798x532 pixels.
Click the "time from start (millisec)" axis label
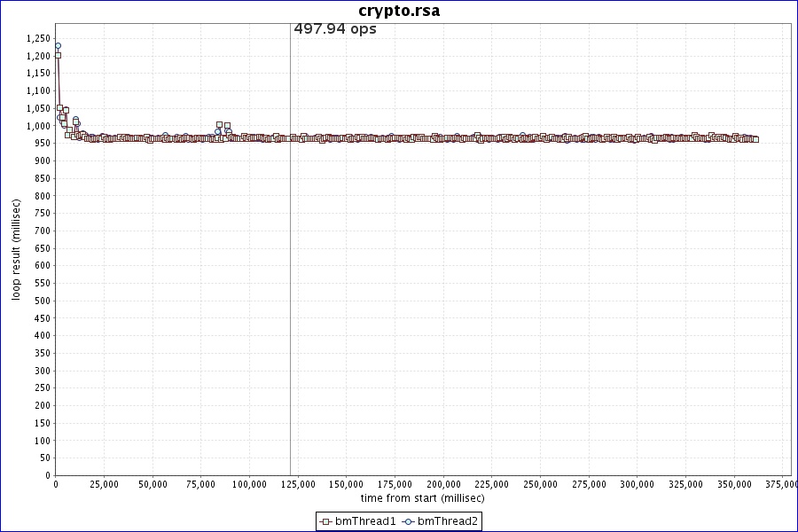[422, 498]
